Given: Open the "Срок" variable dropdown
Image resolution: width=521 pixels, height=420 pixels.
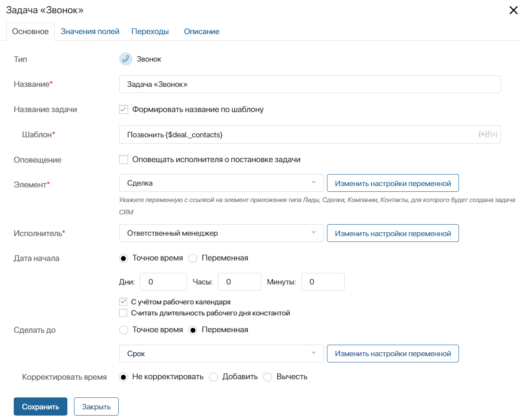Looking at the screenshot, I should (x=222, y=354).
